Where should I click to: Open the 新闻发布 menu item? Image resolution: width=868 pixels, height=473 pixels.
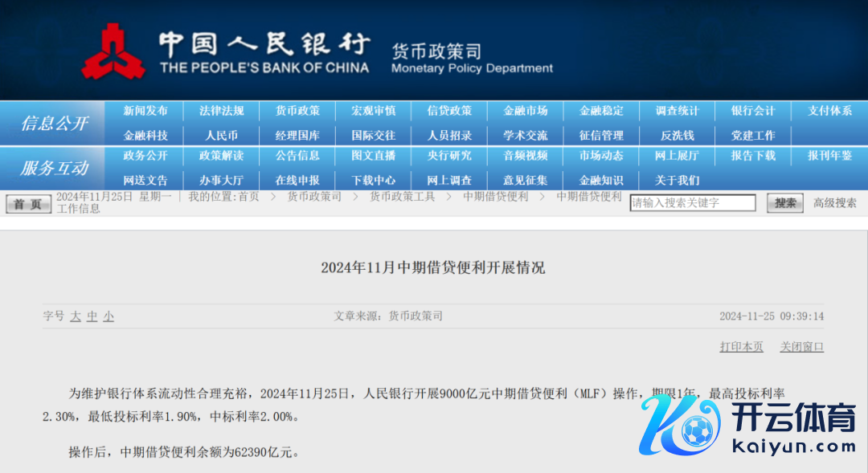pos(145,111)
